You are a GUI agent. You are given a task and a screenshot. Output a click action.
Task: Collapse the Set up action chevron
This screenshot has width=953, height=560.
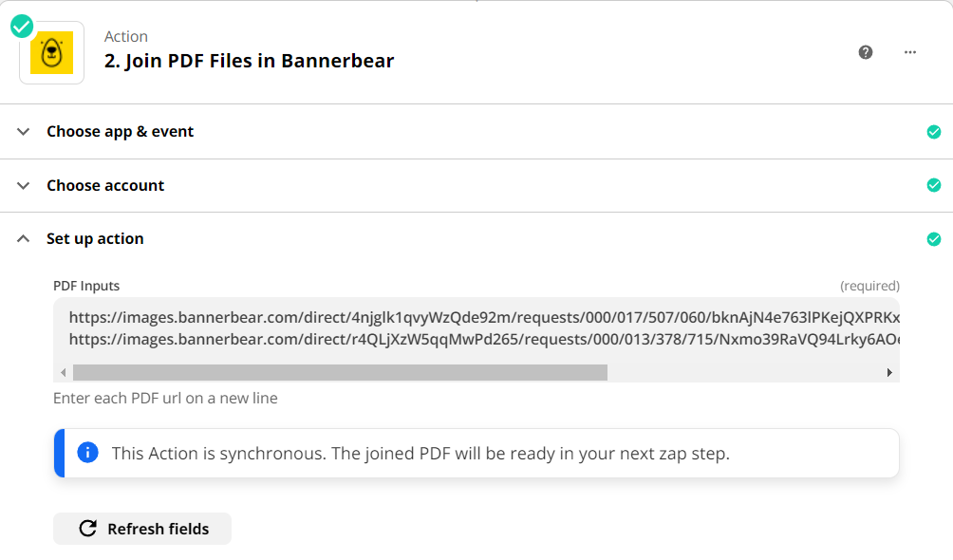click(24, 239)
